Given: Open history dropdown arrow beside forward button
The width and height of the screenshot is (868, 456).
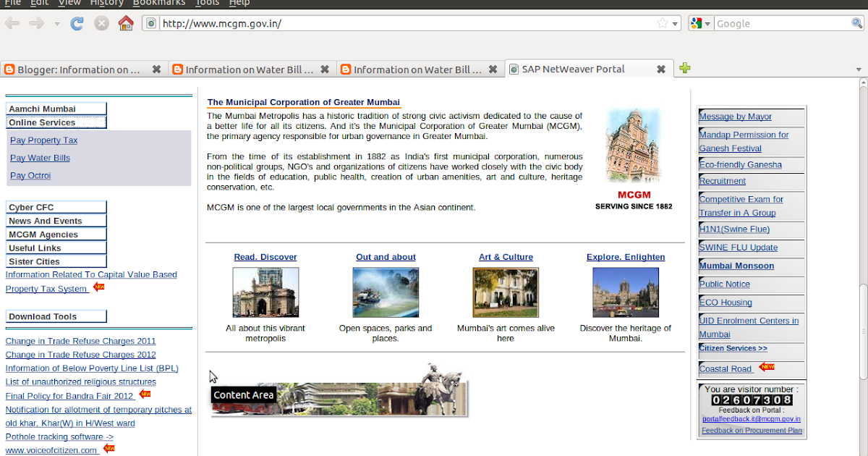Looking at the screenshot, I should tap(57, 24).
